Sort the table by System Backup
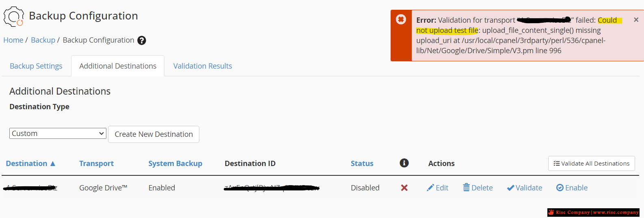The image size is (644, 218). coord(175,163)
